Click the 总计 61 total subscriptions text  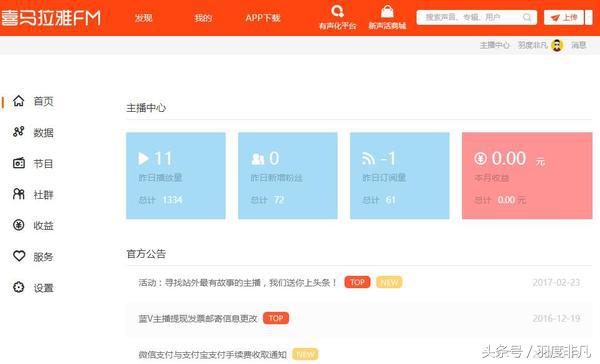pos(379,200)
